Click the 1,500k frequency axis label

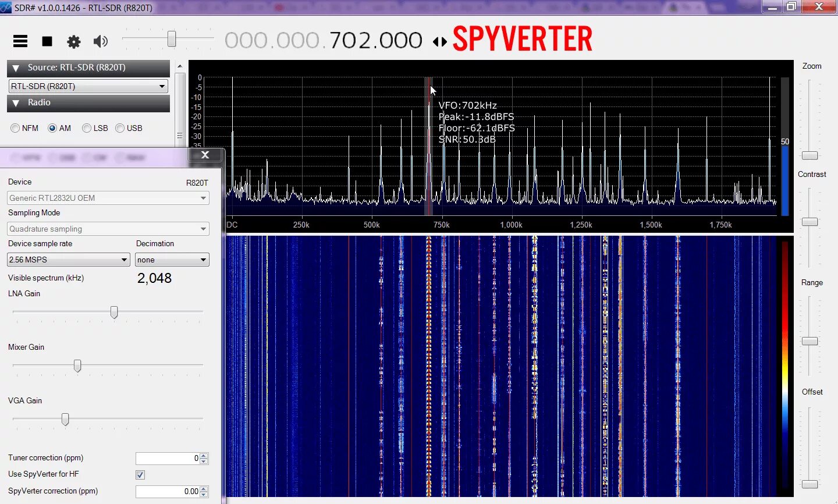coord(651,225)
